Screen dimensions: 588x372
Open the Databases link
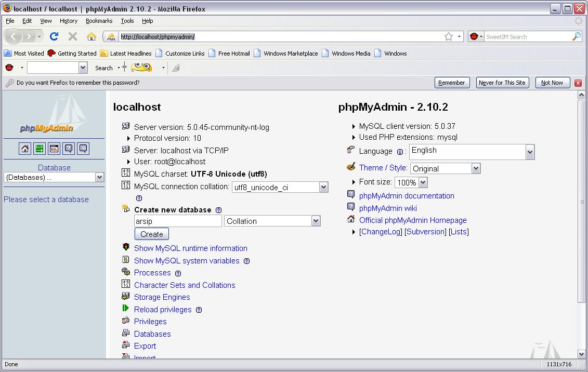(152, 334)
